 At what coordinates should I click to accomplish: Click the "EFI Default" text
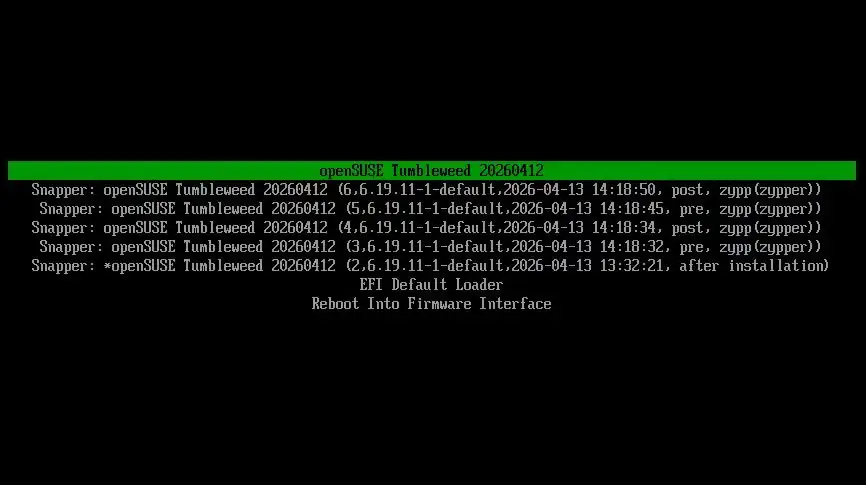[x=403, y=285]
